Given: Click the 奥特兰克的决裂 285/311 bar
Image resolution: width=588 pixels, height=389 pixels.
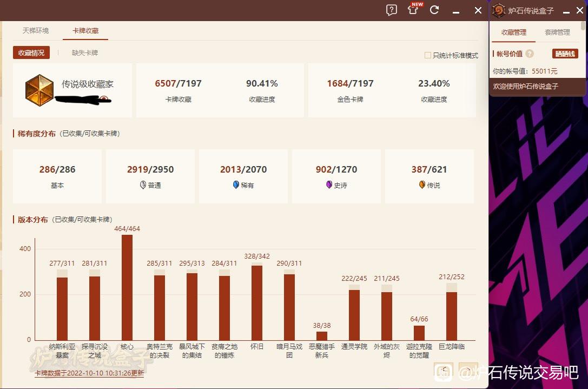Looking at the screenshot, I should point(160,308).
